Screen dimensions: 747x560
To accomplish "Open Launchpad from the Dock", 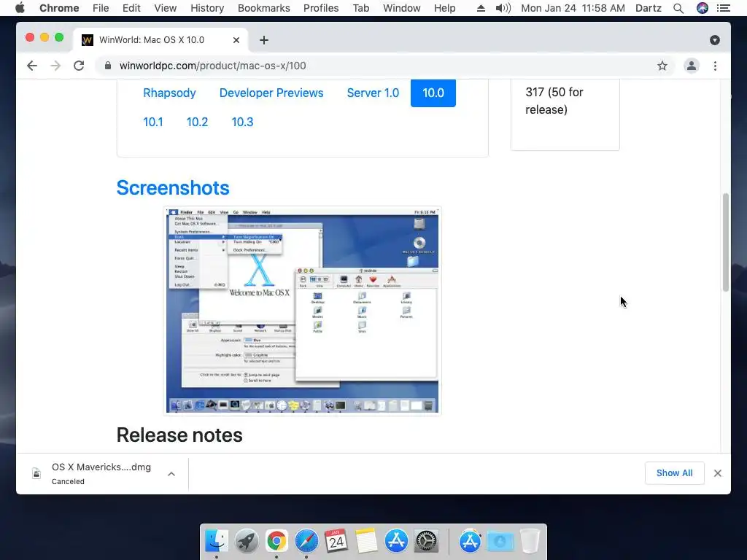I will 247,541.
